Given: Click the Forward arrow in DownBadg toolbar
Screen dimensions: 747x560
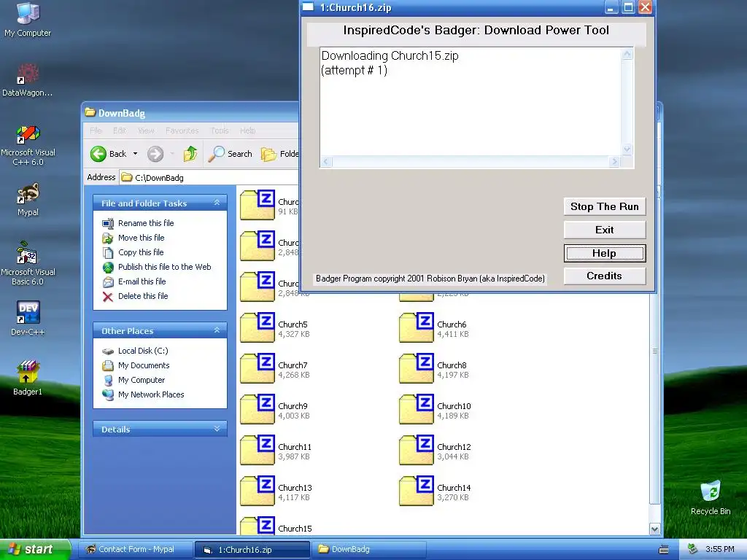Looking at the screenshot, I should [155, 154].
